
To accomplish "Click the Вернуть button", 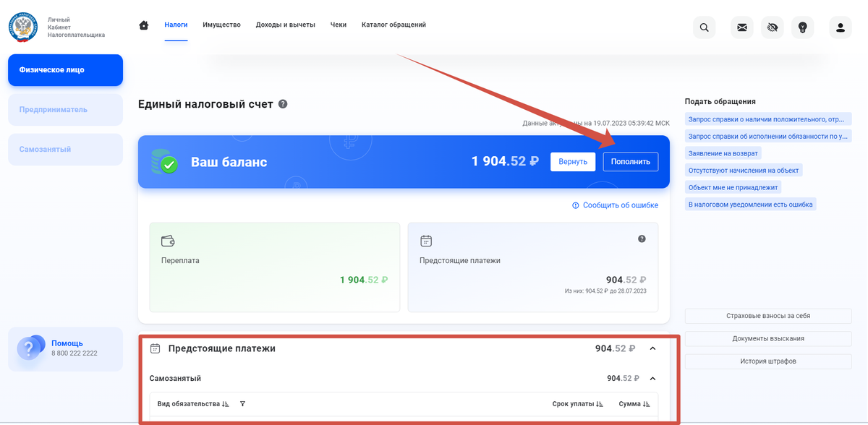I will (x=573, y=162).
